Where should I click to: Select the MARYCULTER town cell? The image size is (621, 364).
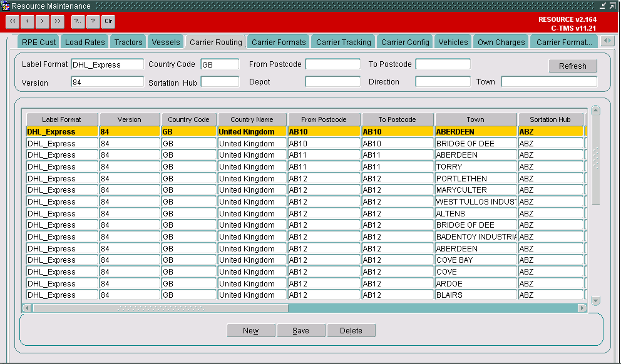pos(476,190)
